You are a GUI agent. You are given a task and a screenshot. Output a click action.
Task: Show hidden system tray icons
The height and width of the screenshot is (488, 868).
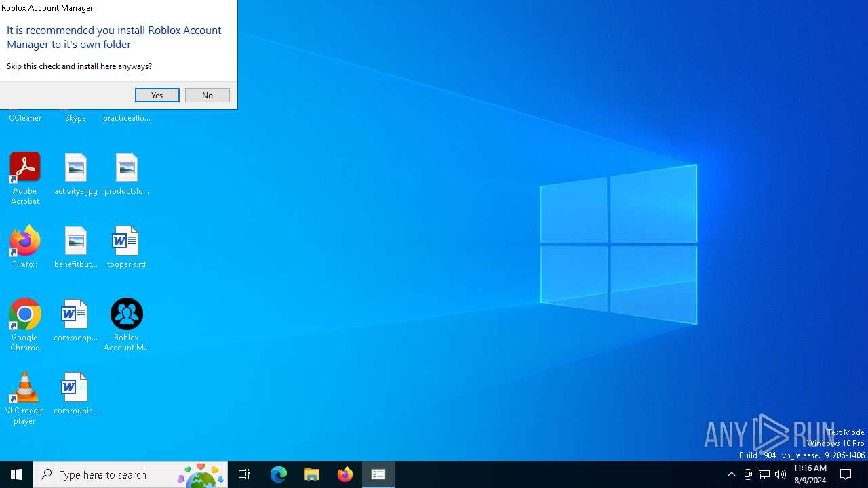coord(732,474)
